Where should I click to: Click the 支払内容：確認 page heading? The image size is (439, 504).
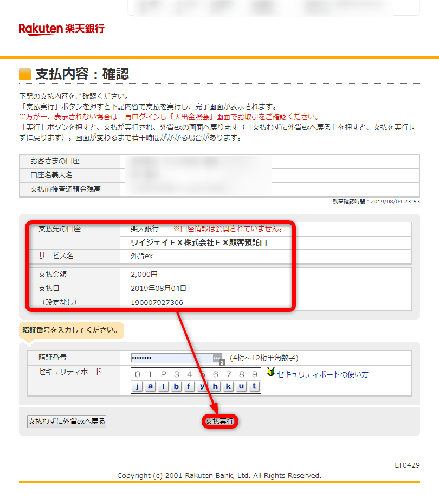click(82, 74)
